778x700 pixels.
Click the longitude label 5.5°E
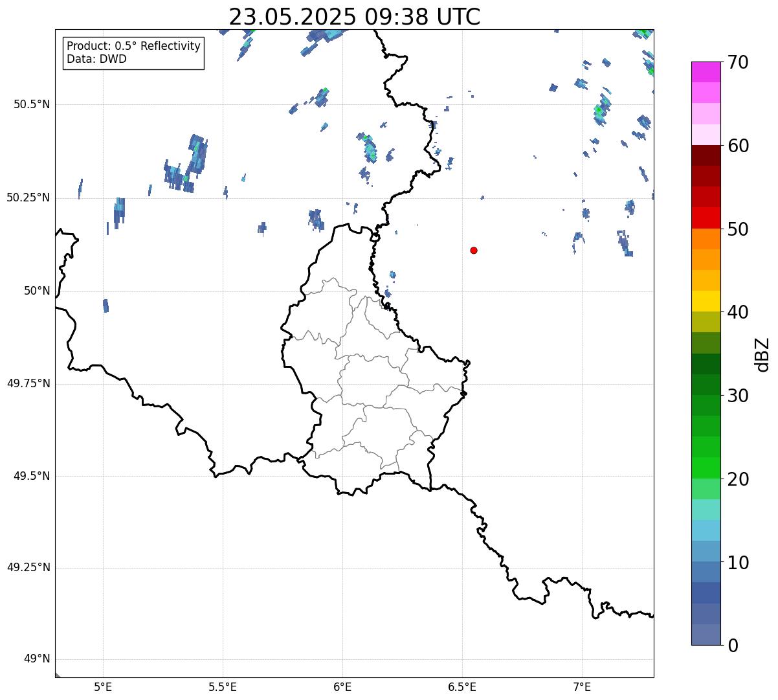[223, 687]
